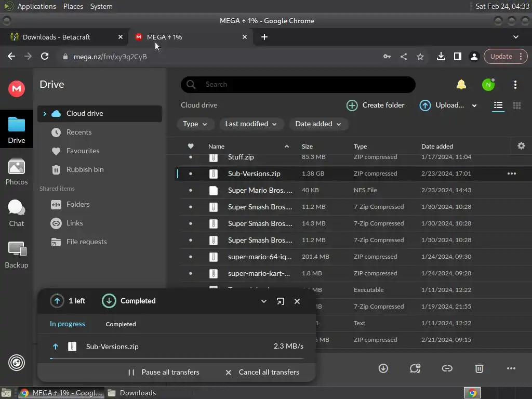Open the Applications menu
This screenshot has height=399, width=532.
(37, 6)
